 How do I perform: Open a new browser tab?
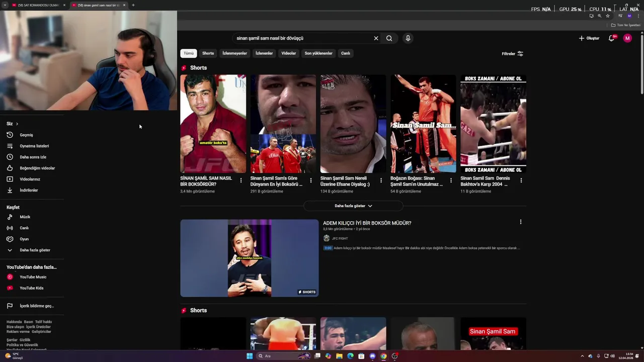[x=133, y=5]
